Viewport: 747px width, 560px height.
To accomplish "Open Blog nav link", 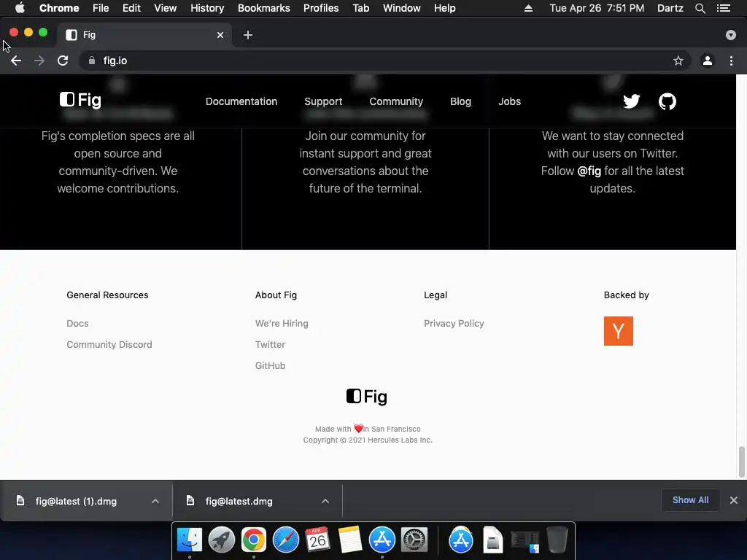I will (461, 101).
